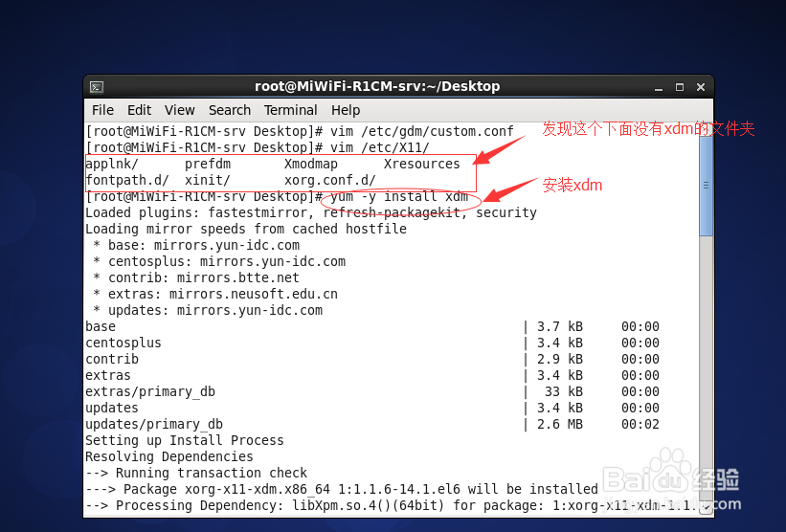This screenshot has width=786, height=532.
Task: Click the 'xorg.conf.d/' entry
Action: click(x=330, y=180)
